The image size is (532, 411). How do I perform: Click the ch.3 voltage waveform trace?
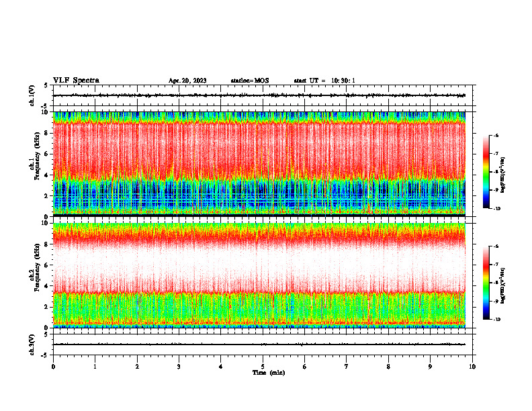coord(259,345)
